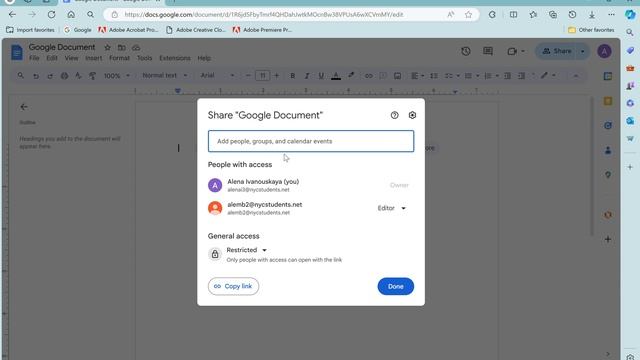Click the get add-ons plus icon
This screenshot has width=640, height=360.
[x=608, y=239]
